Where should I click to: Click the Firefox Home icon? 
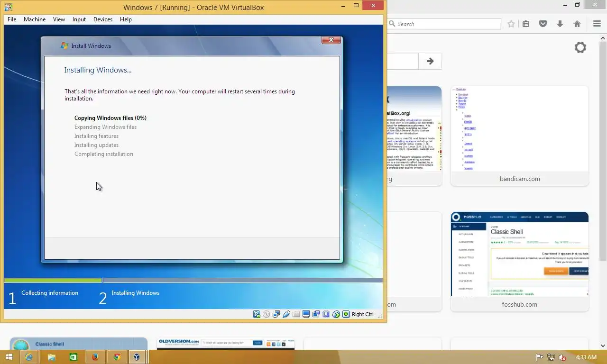577,24
